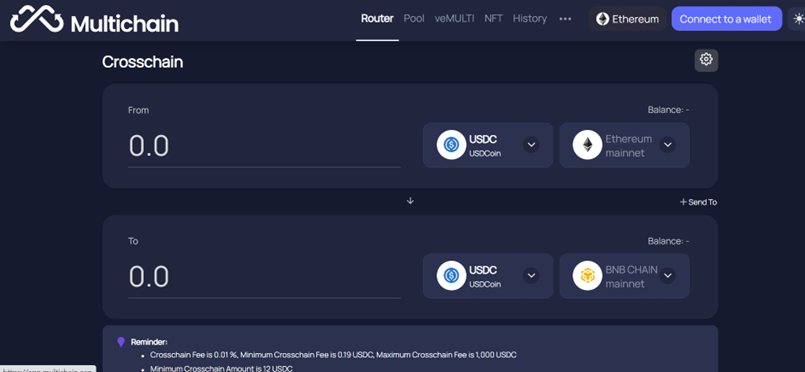The width and height of the screenshot is (805, 372).
Task: Open Crosschain settings gear
Action: [706, 60]
